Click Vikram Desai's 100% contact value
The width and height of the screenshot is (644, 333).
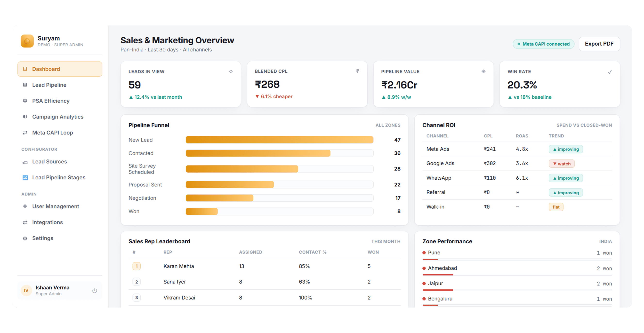click(305, 298)
